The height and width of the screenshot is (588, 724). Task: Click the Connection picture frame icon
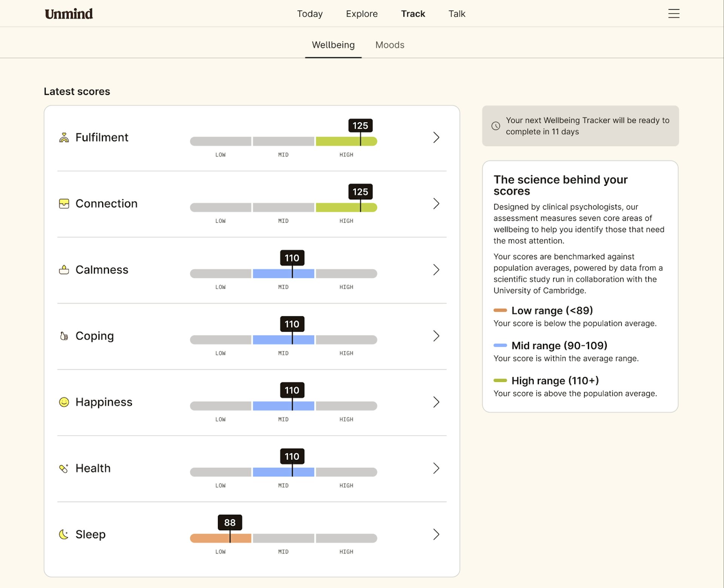pos(64,204)
